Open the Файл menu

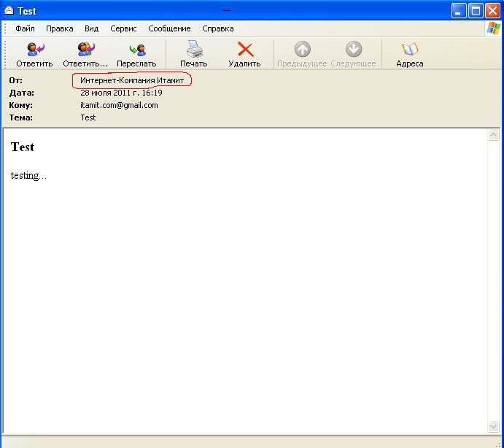[x=25, y=28]
